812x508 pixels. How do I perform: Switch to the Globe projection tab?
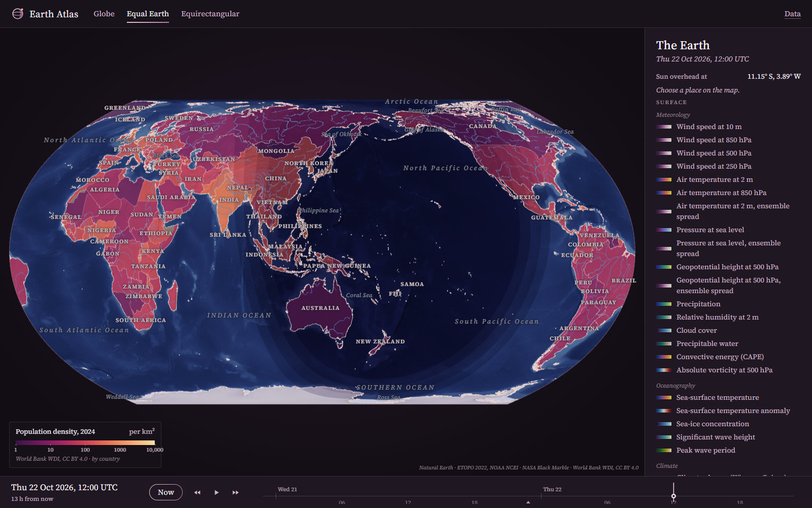coord(104,14)
